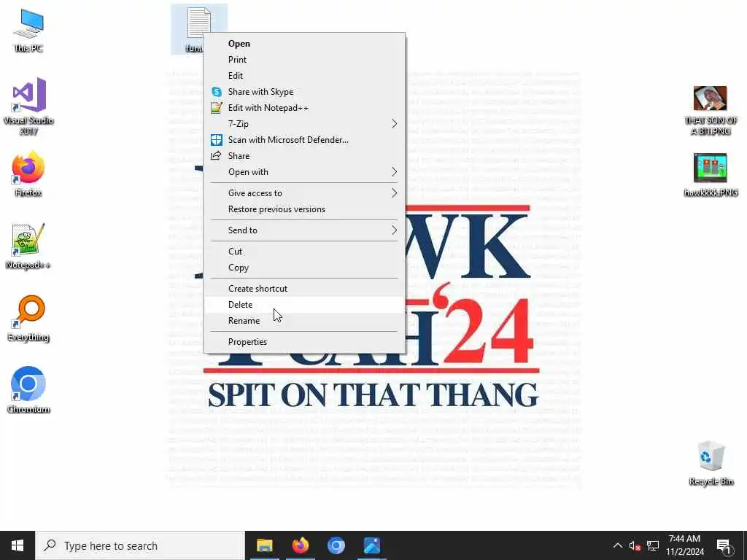Choose Open in the context menu
The image size is (747, 560).
pyautogui.click(x=304, y=43)
